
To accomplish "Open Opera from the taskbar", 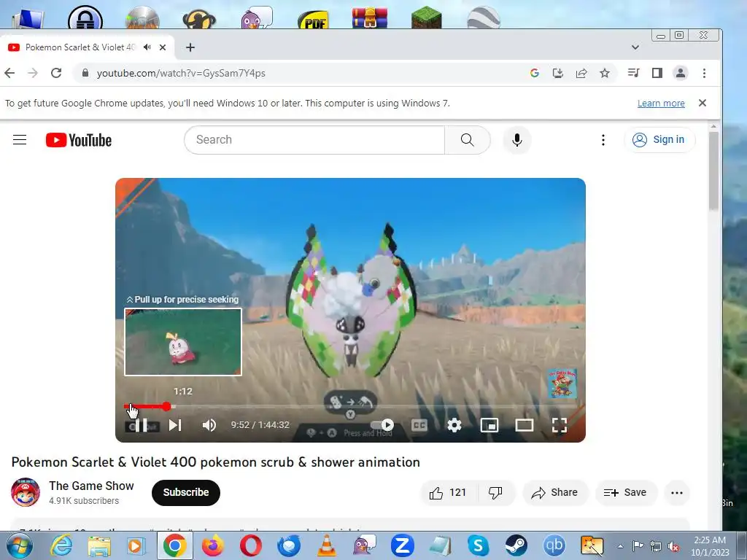I will coord(251,545).
